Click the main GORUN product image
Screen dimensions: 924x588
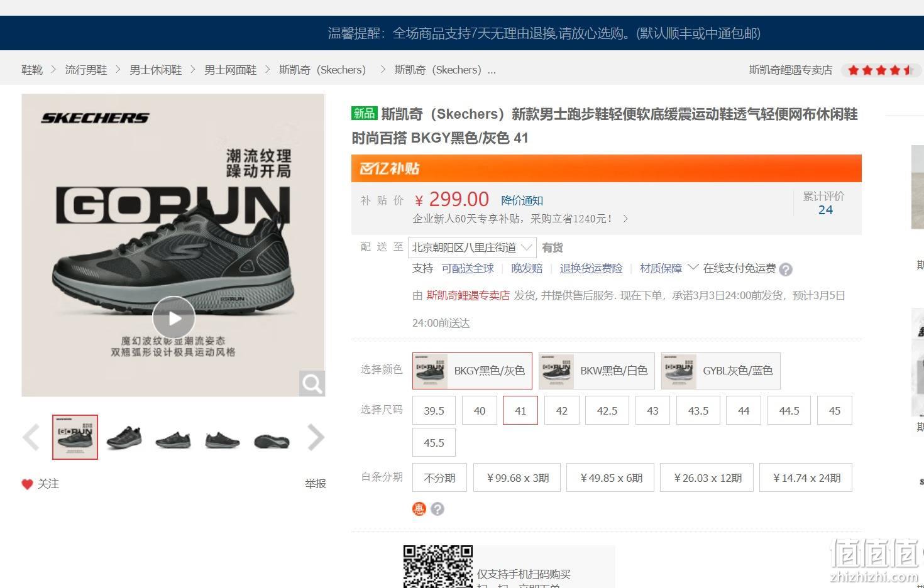click(x=173, y=245)
